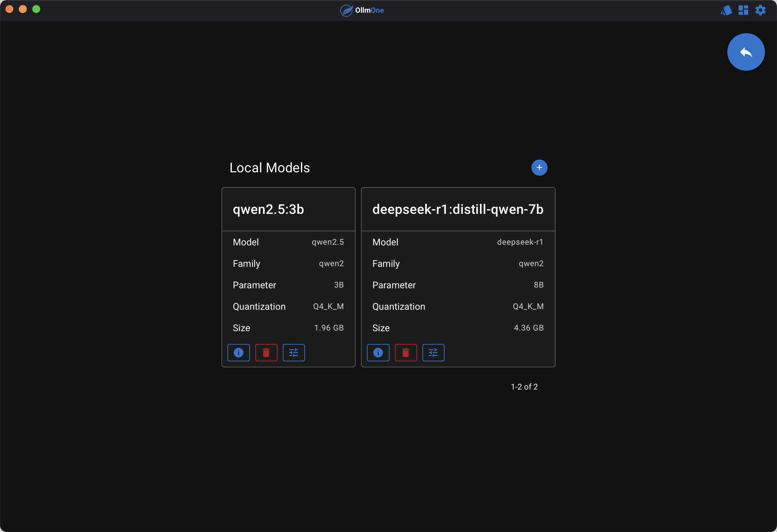Show info for deepseek-r1:distill-qwen-7b
The width and height of the screenshot is (777, 532).
(378, 352)
